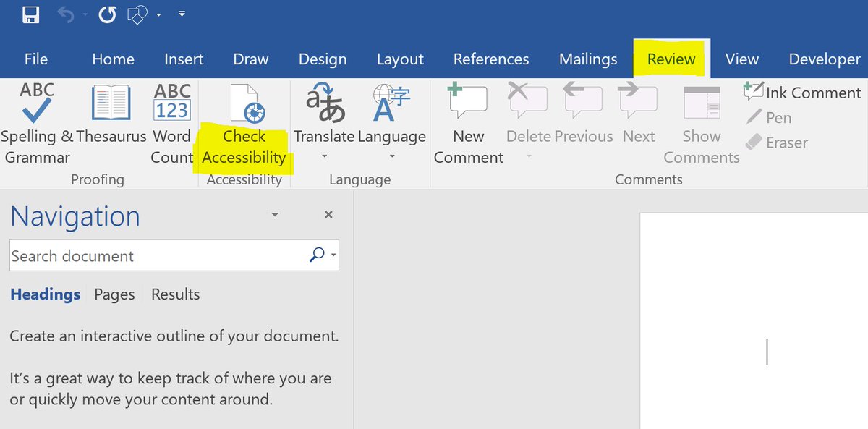
Task: Open the touch/mouse mode dropdown arrow
Action: pyautogui.click(x=158, y=14)
